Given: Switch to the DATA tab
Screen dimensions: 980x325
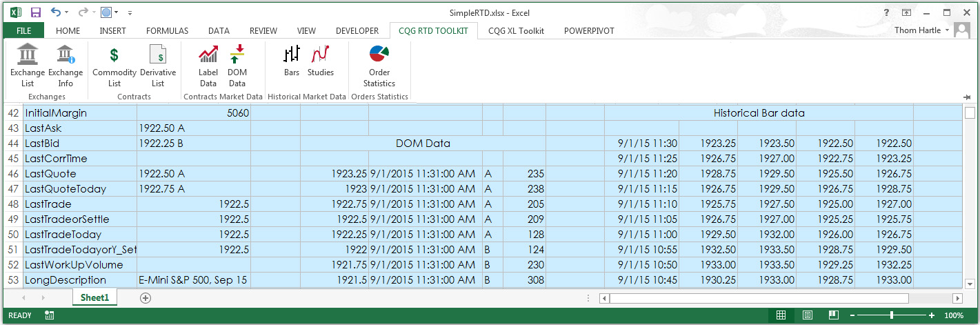Looking at the screenshot, I should click(x=219, y=30).
